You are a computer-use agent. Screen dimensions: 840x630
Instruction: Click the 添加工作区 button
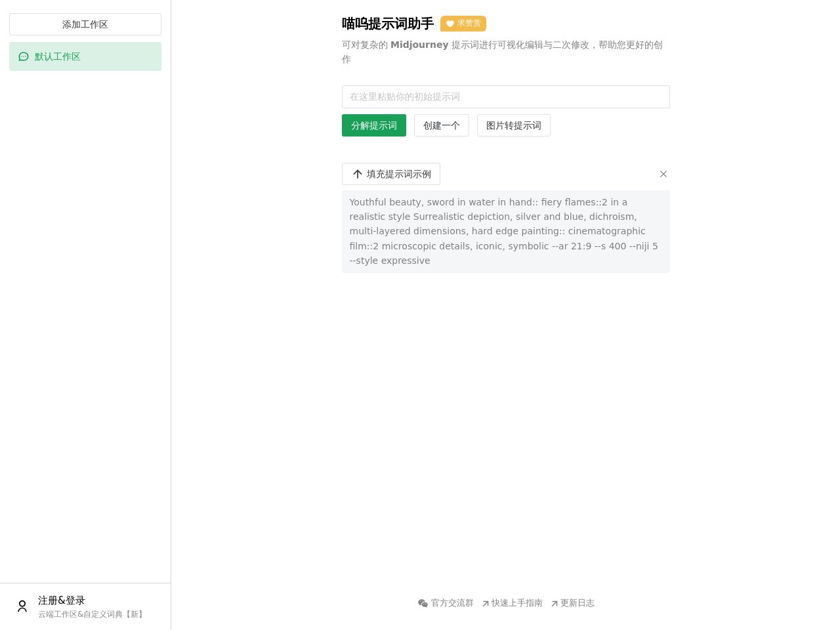[85, 24]
